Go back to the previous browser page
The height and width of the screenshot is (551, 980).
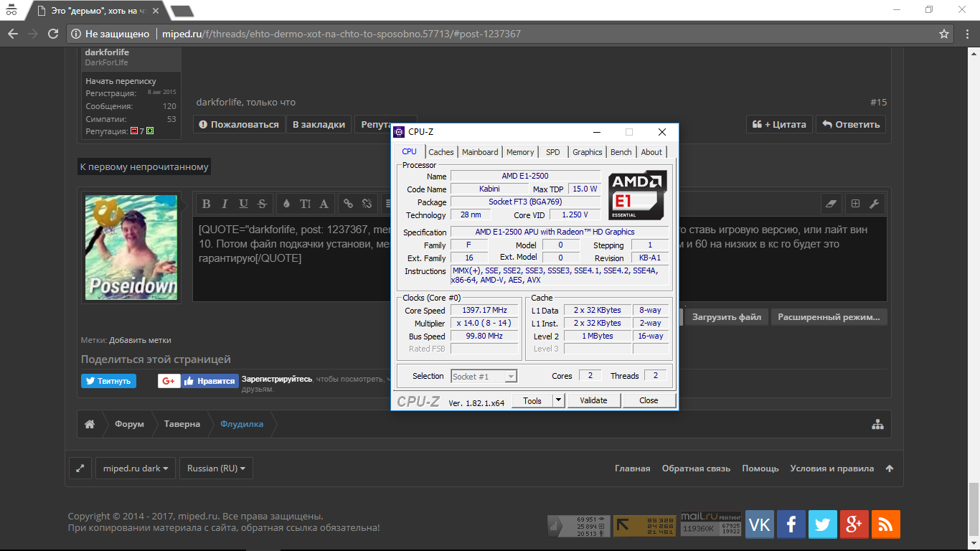(13, 34)
